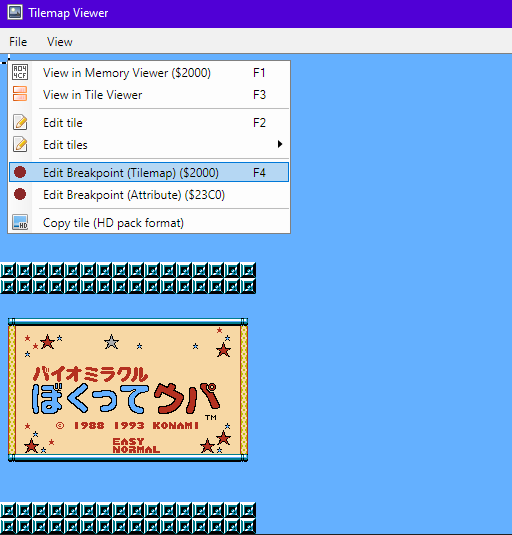Click the Tile Viewer orange icon
The image size is (512, 535).
click(20, 94)
